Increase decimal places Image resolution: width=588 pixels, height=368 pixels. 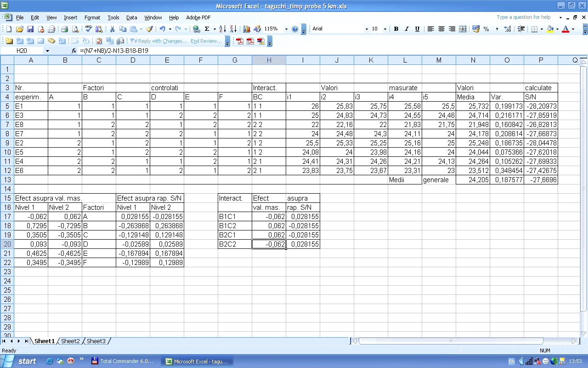(508, 29)
